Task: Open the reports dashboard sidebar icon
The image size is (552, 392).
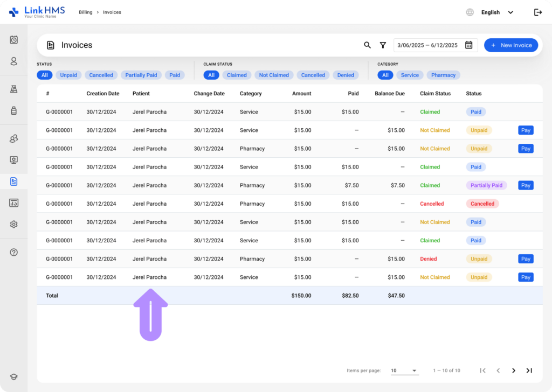Action: click(13, 203)
